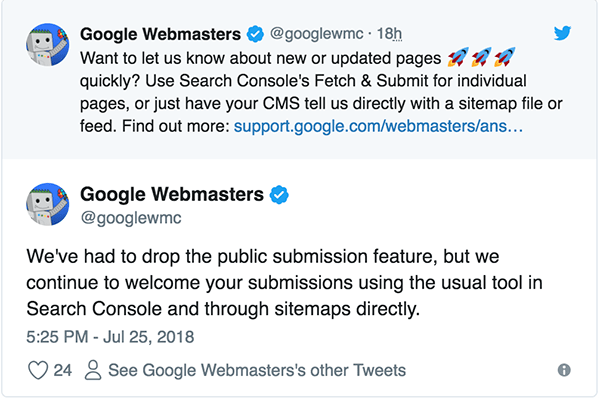This screenshot has height=398, width=600.
Task: Click the verified badge beside the main author
Action: click(279, 194)
